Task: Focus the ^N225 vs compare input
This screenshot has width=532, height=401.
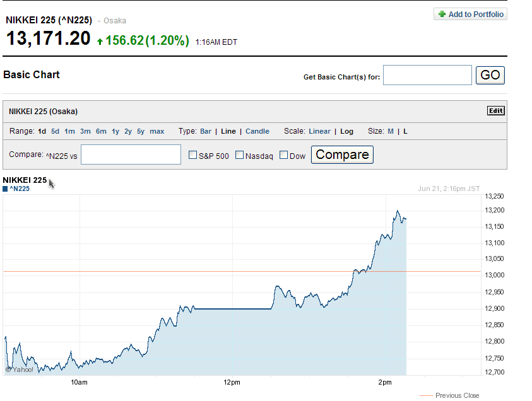Action: pos(131,154)
